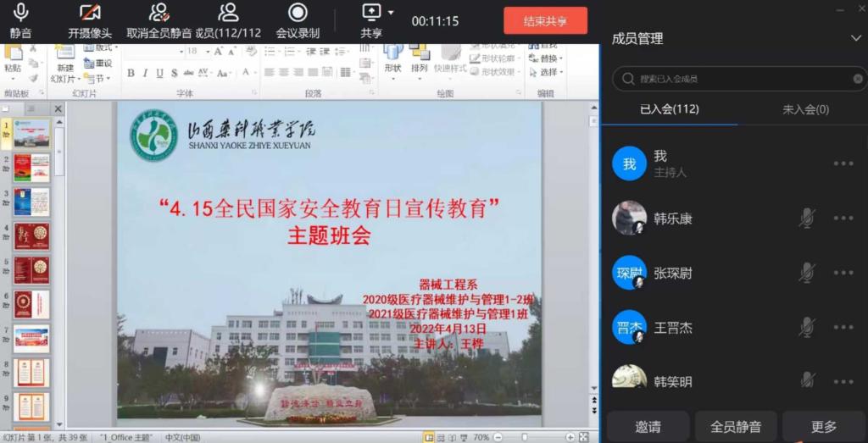Screen dimensions: 868x443
Task: Collapse the member management panel chevron
Action: (x=855, y=38)
